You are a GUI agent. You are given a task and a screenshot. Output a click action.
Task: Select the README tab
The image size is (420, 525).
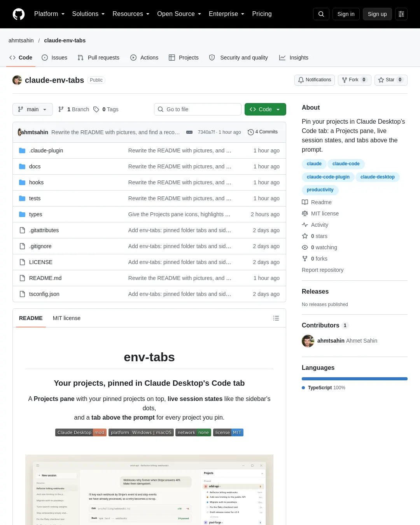click(31, 318)
